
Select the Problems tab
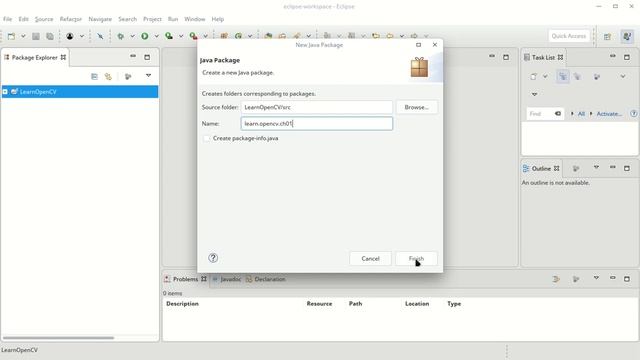click(185, 279)
